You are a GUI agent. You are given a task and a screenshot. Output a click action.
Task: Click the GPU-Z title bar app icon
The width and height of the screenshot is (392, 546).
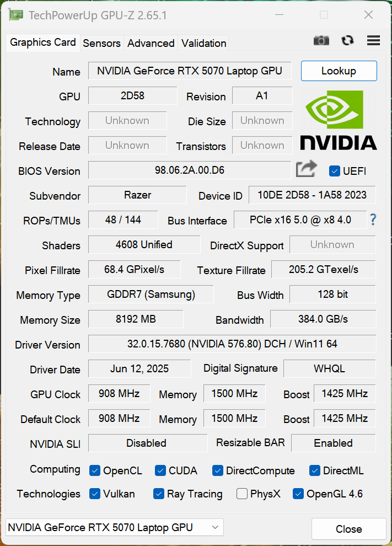pos(15,15)
